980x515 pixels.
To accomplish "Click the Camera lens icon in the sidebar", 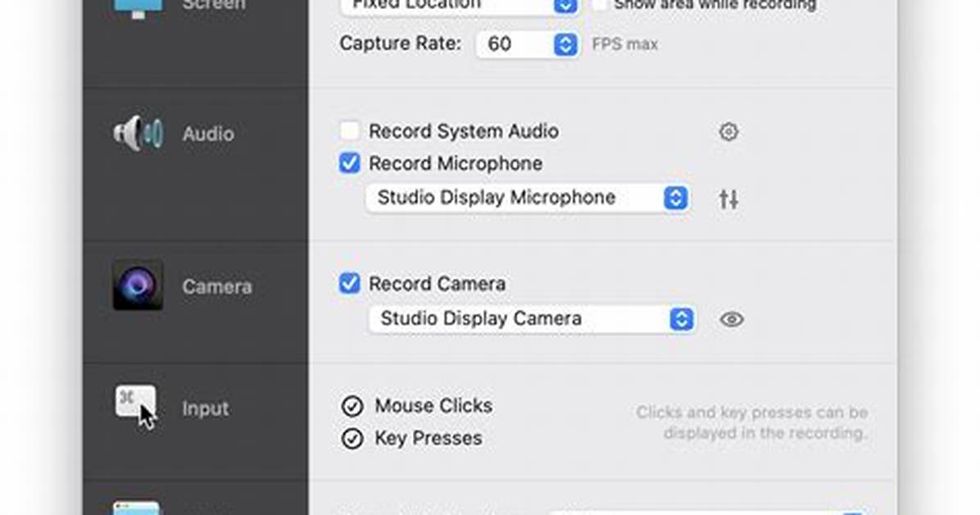I will (x=138, y=286).
